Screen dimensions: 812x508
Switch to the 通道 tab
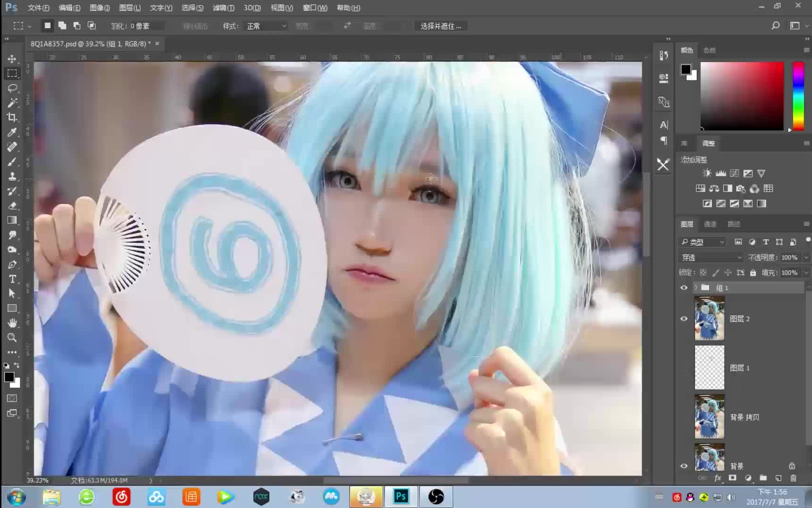click(710, 224)
